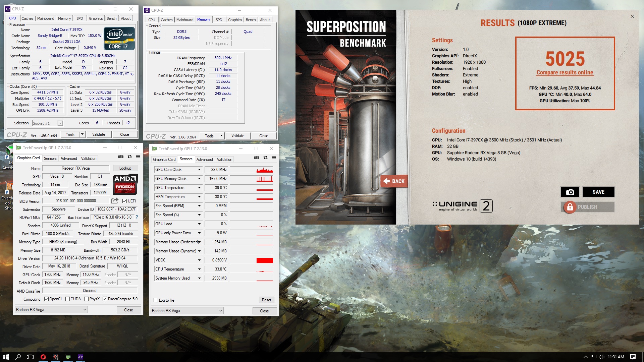Open taskbar search magnifier

tap(18, 357)
